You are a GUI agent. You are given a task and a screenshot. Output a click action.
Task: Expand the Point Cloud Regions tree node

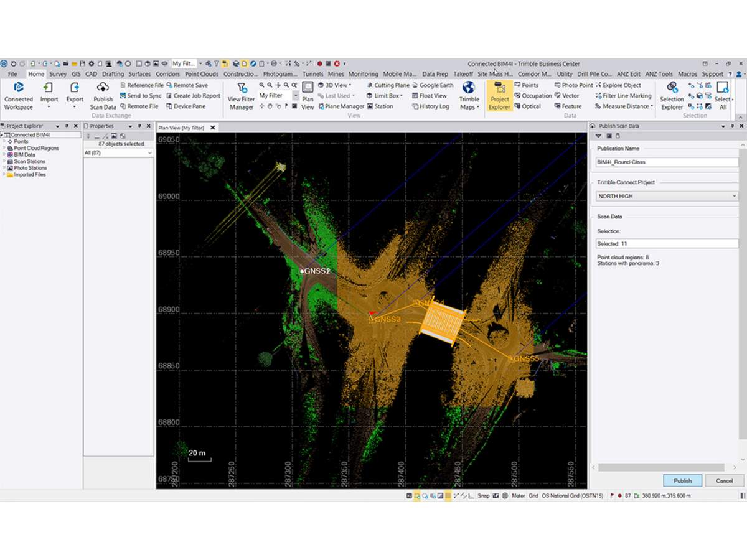(4, 148)
